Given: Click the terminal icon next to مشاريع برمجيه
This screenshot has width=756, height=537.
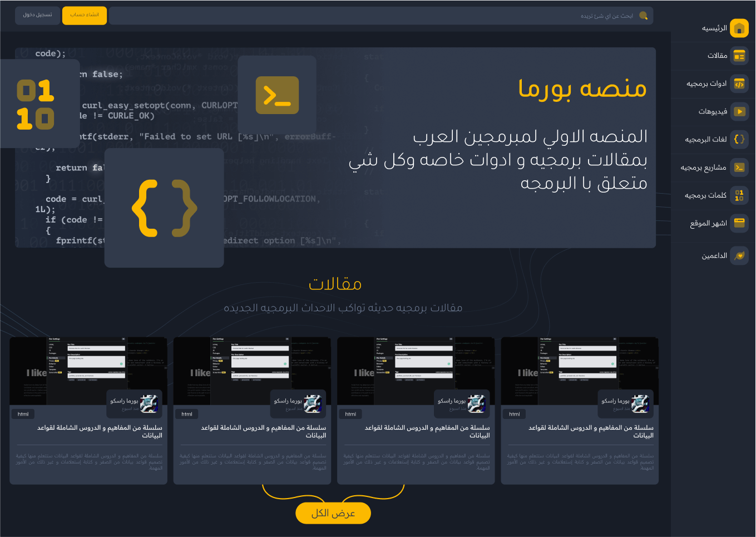Looking at the screenshot, I should tap(739, 167).
